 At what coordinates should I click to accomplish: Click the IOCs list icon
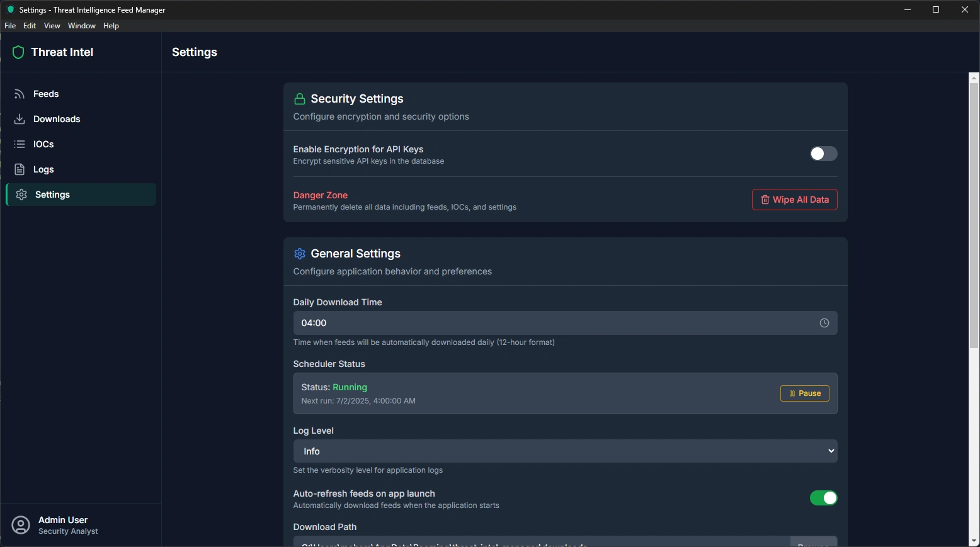[20, 144]
